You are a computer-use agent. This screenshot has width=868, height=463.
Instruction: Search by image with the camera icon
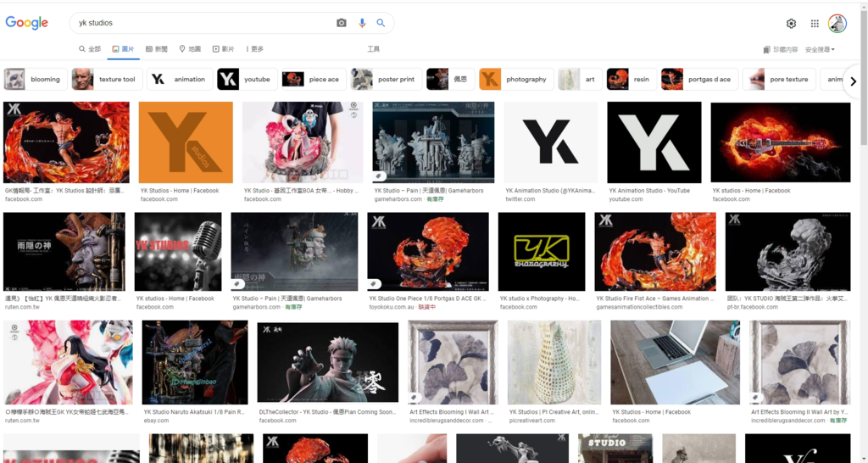coord(342,23)
